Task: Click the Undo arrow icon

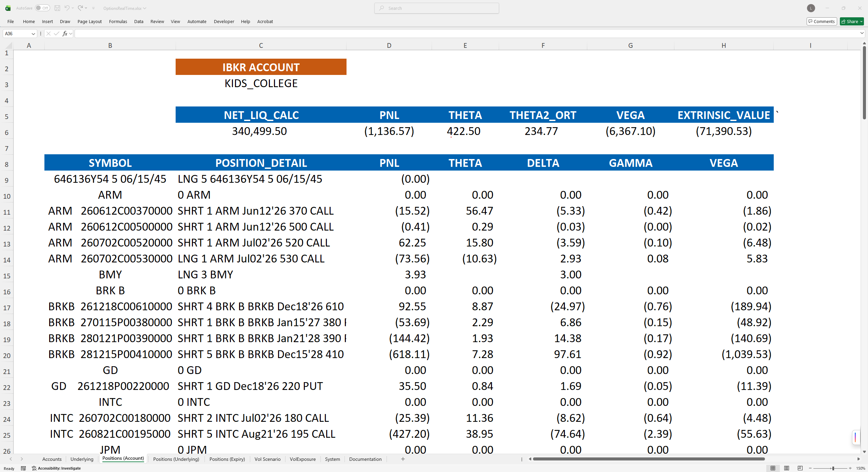Action: pos(67,8)
